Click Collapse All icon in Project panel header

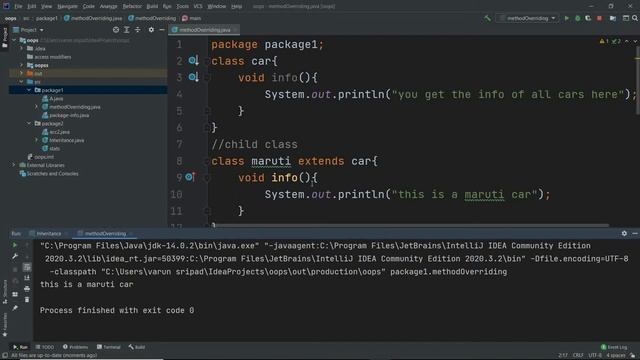pos(138,30)
